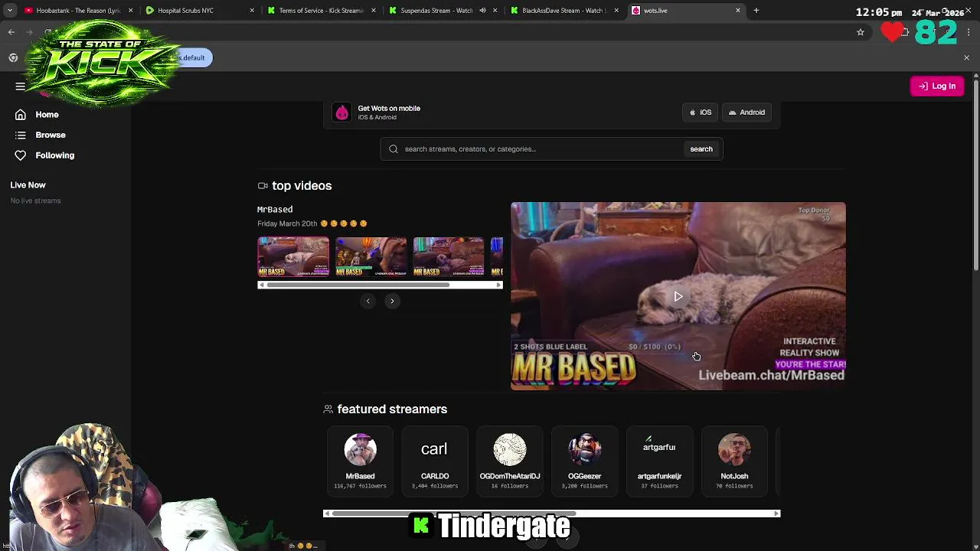The width and height of the screenshot is (980, 551).
Task: Click the iOS download button
Action: point(700,112)
